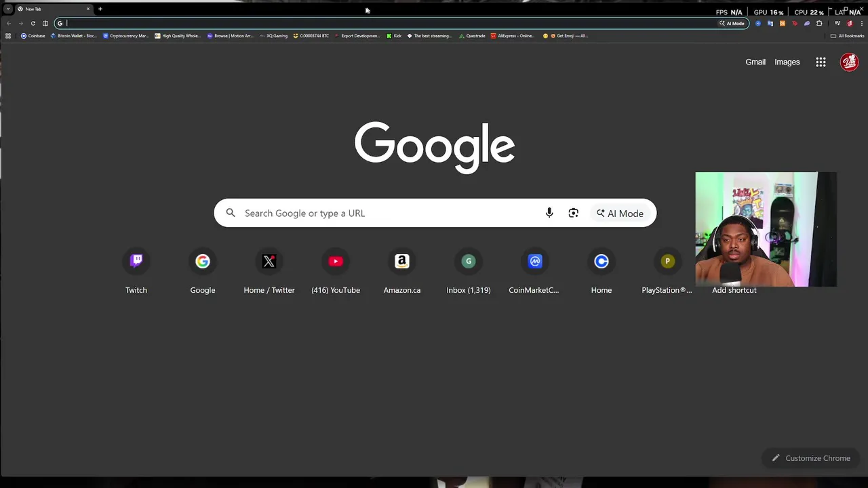Open the media controls toolbar icon
868x488 pixels.
[837, 23]
